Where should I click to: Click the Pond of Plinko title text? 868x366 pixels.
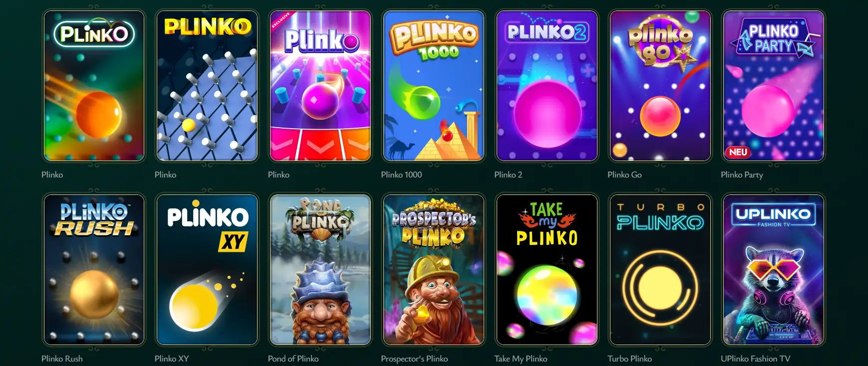(293, 359)
